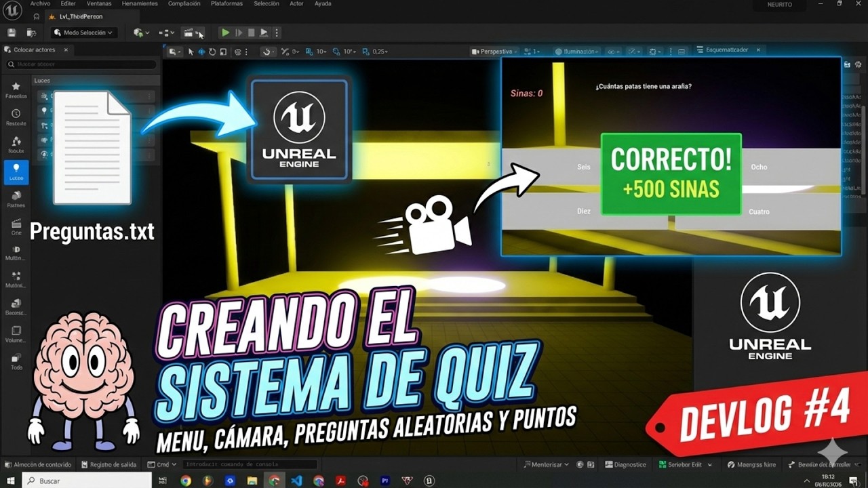
Task: Open the Show eye-icon dropdown
Action: (614, 52)
